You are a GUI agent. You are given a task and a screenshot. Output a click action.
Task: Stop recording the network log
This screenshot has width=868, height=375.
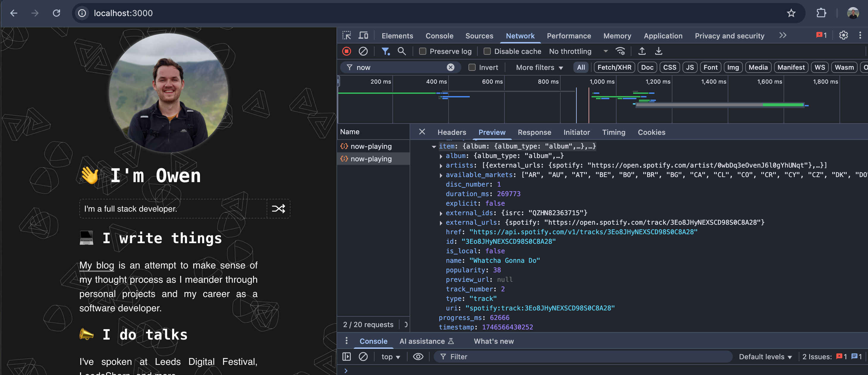click(346, 51)
